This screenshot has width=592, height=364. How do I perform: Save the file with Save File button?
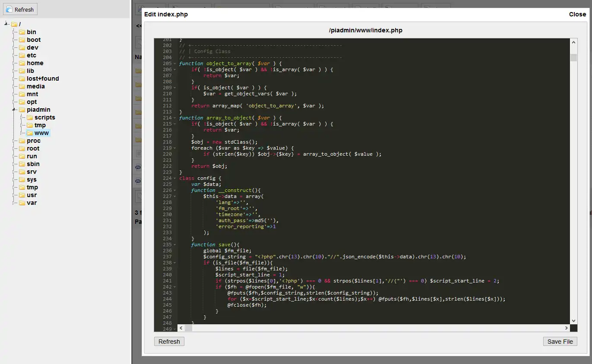tap(560, 342)
